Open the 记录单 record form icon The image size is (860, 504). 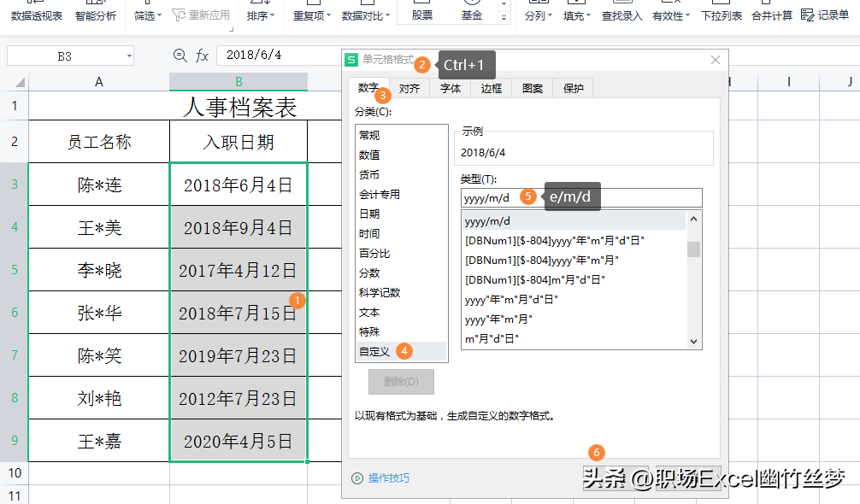coord(807,15)
